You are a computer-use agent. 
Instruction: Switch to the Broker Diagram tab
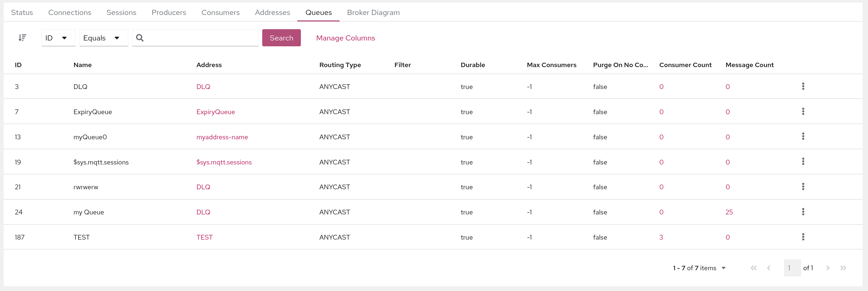click(x=373, y=12)
